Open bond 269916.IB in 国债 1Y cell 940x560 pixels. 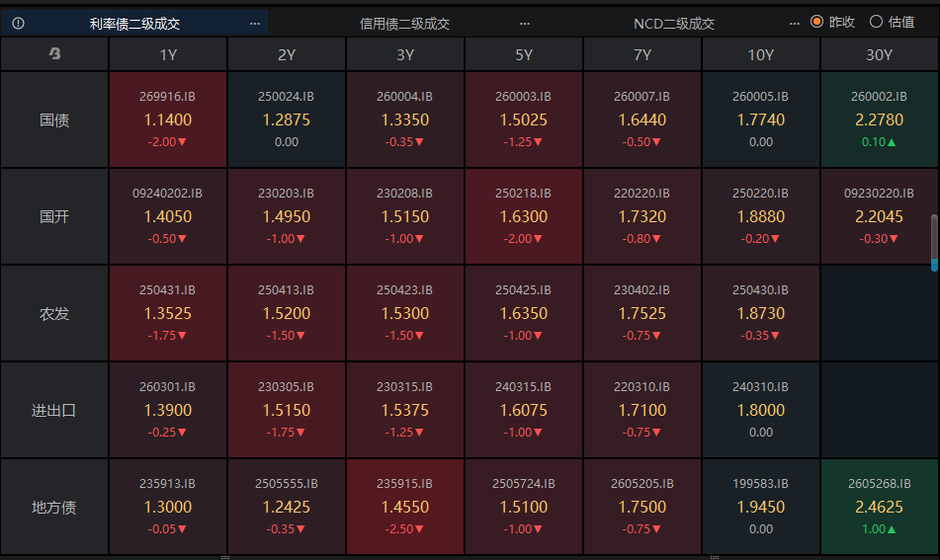point(168,97)
